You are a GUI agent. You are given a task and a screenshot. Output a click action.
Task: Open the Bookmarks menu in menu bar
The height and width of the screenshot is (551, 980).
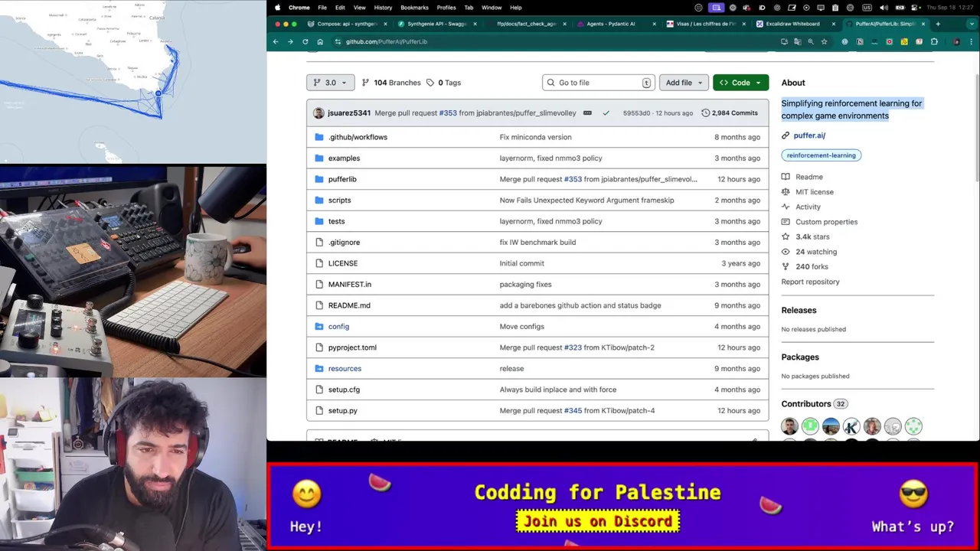click(414, 8)
